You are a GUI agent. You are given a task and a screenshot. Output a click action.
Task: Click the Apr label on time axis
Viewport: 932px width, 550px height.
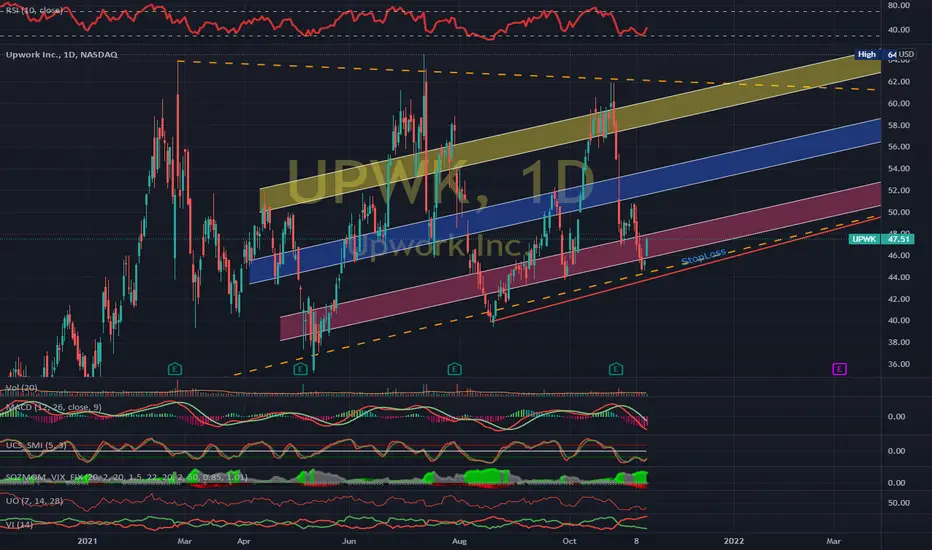244,541
